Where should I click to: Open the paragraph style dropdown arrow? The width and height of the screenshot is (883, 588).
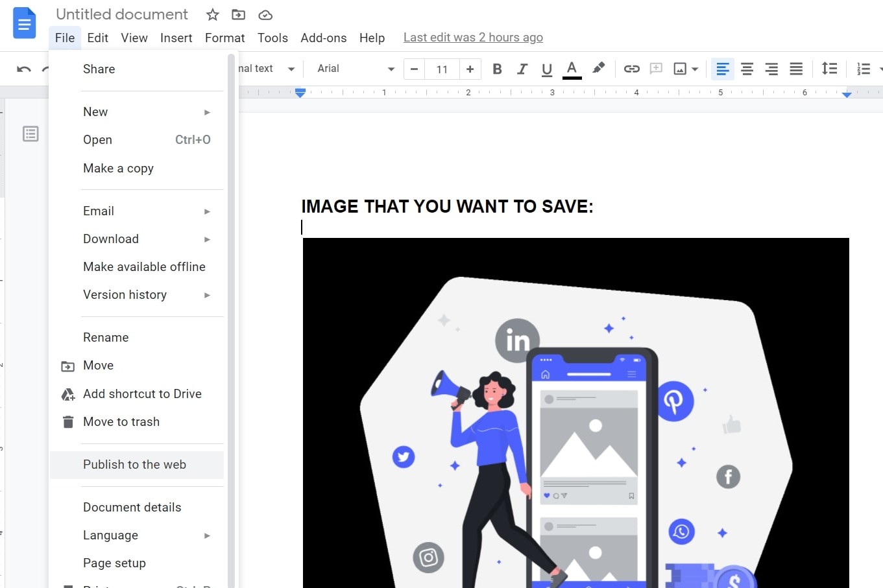(291, 69)
